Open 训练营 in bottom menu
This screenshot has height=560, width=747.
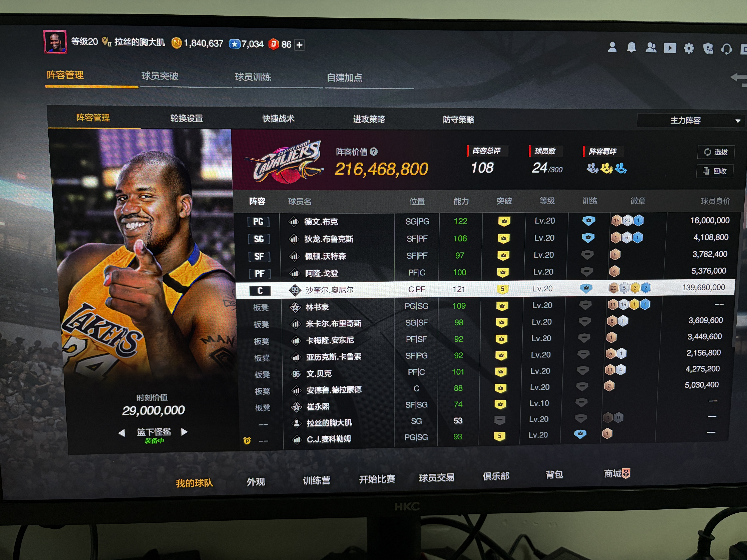316,480
